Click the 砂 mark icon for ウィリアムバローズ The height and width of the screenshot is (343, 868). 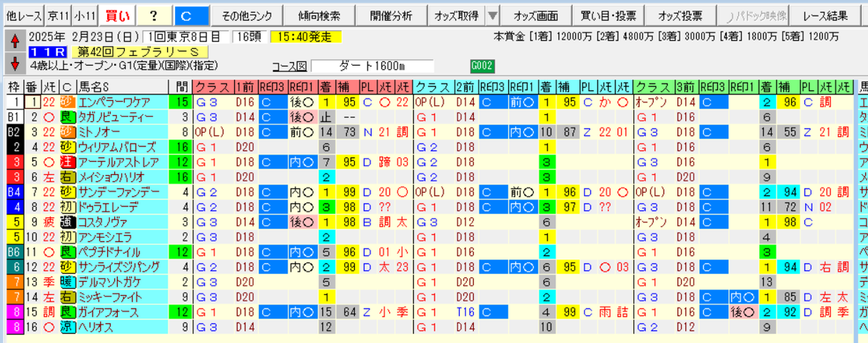coord(67,147)
